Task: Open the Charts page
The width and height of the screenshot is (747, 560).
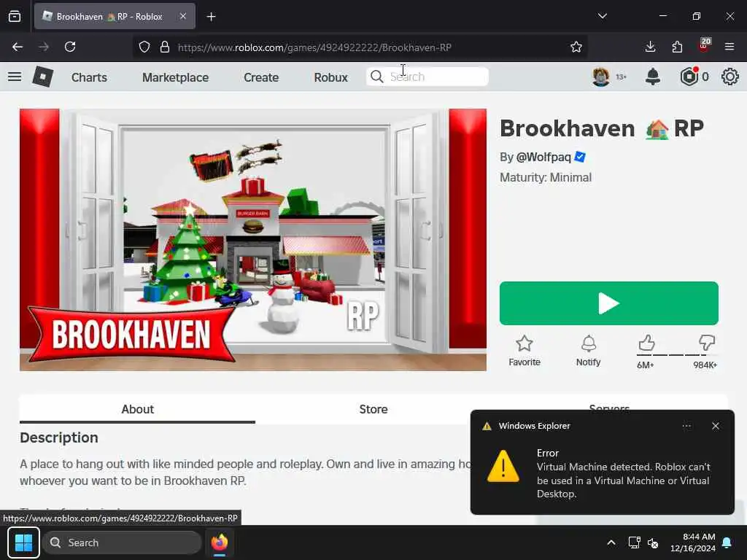Action: pos(89,77)
